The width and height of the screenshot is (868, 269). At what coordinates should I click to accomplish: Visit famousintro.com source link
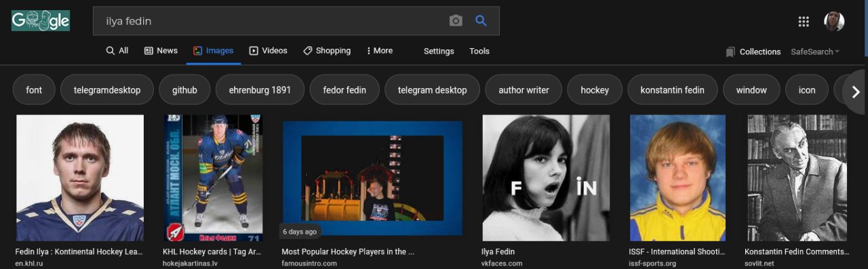[309, 263]
